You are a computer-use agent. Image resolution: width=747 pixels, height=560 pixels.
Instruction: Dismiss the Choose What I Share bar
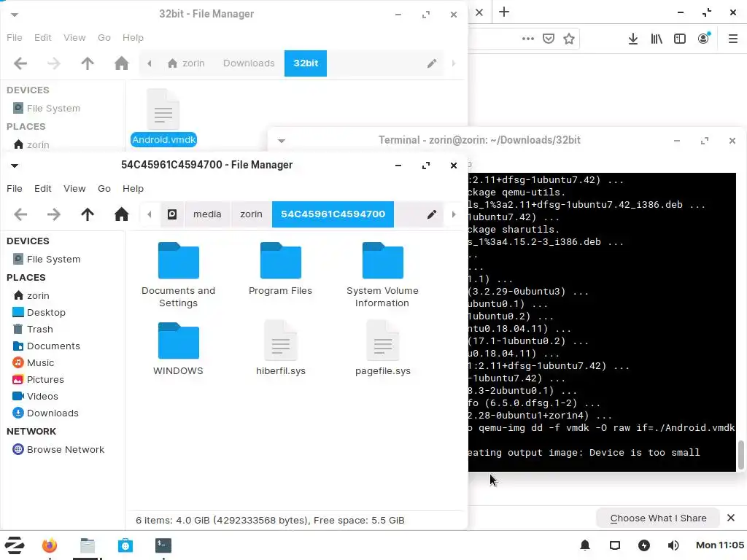[x=731, y=518]
